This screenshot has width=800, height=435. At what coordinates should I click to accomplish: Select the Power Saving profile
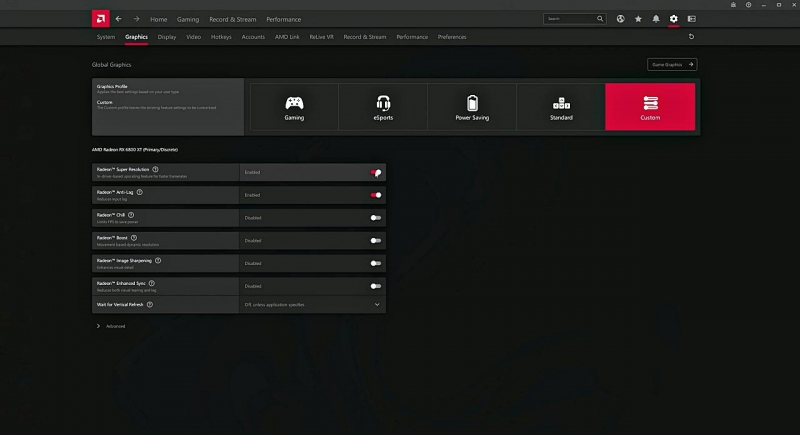point(472,107)
